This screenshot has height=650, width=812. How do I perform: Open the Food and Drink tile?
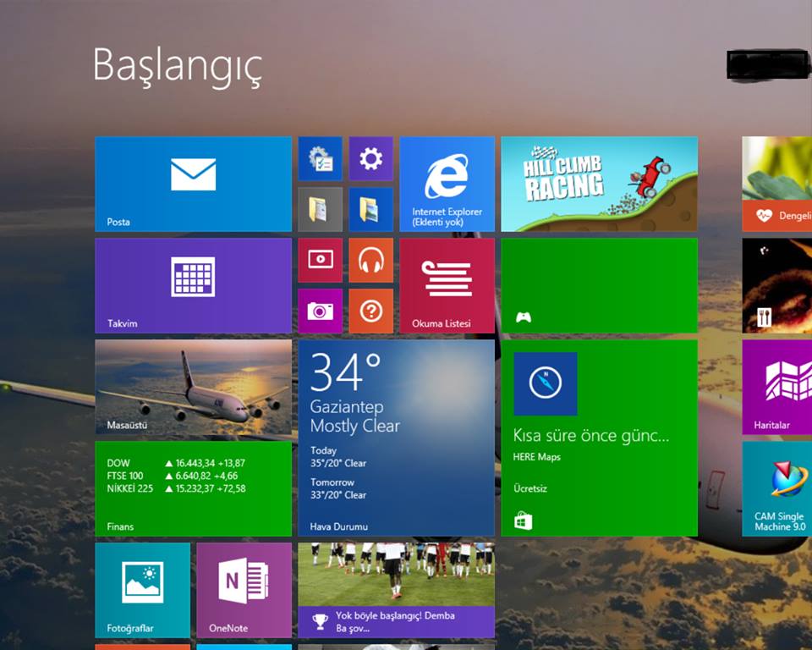click(776, 285)
